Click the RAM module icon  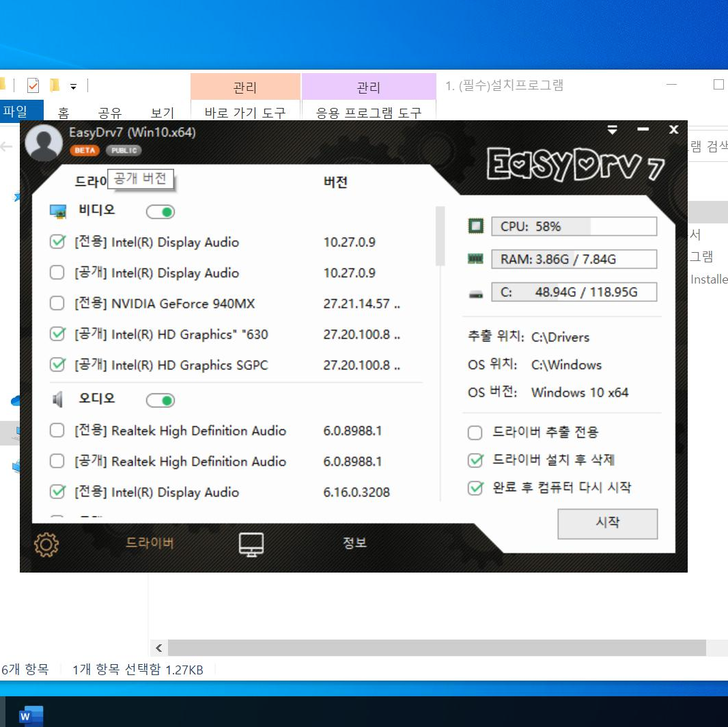coord(475,259)
